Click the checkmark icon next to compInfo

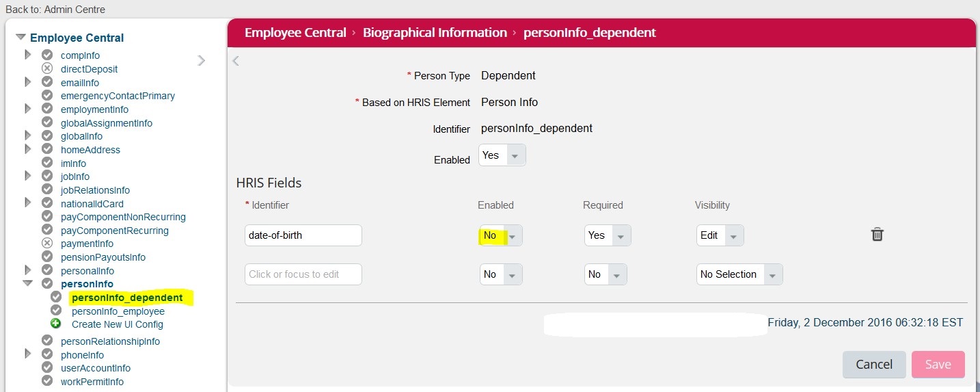click(x=47, y=55)
